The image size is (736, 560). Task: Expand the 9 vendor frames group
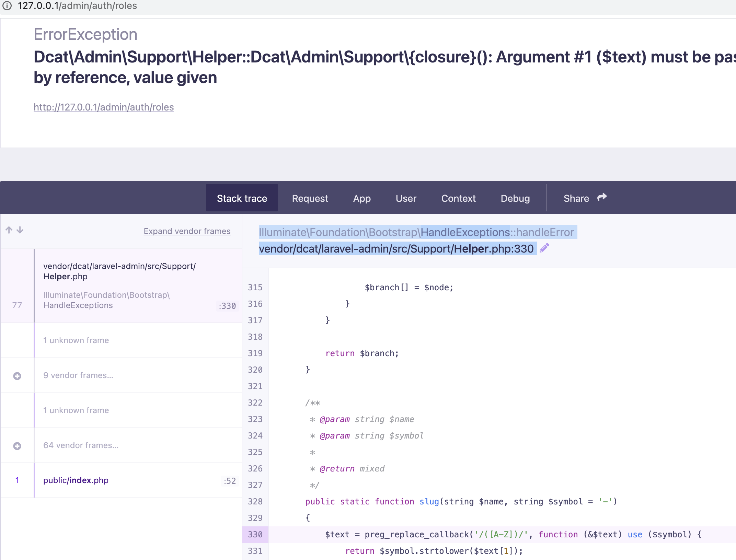click(x=17, y=375)
